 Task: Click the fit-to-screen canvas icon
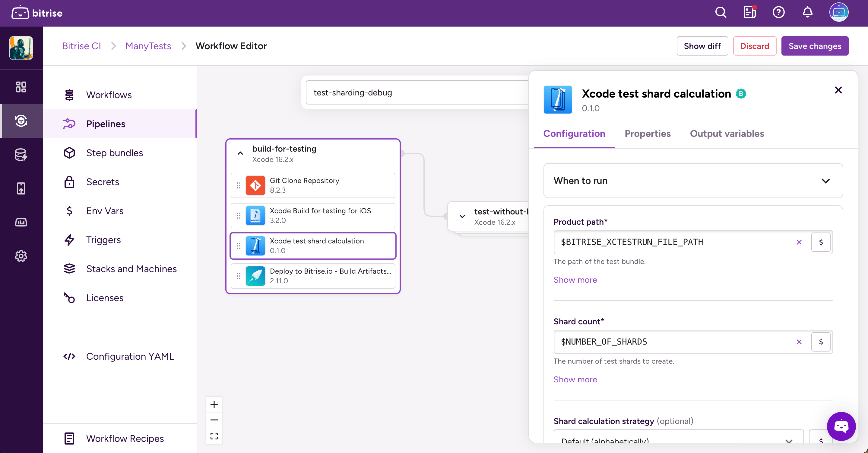(x=214, y=436)
